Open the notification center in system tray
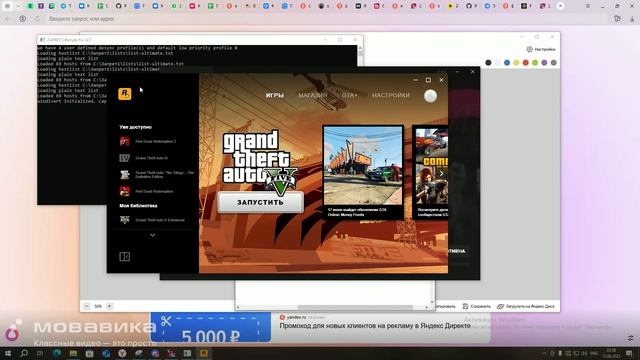 click(x=629, y=353)
